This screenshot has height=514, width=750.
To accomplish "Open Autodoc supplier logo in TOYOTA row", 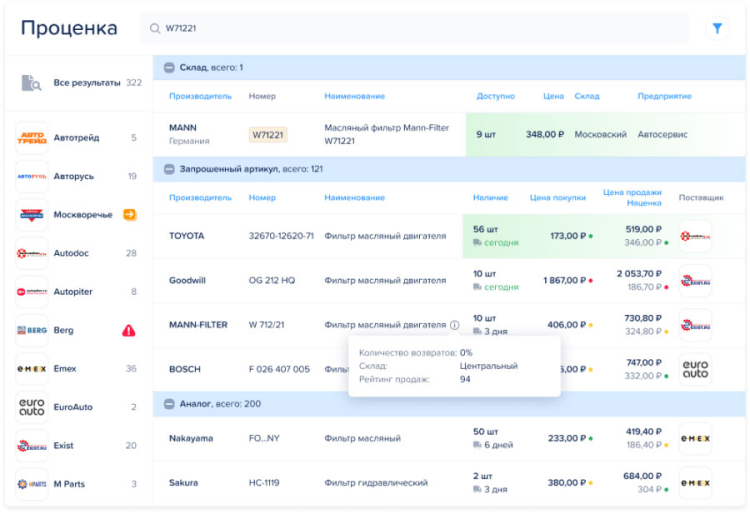I will tap(695, 236).
